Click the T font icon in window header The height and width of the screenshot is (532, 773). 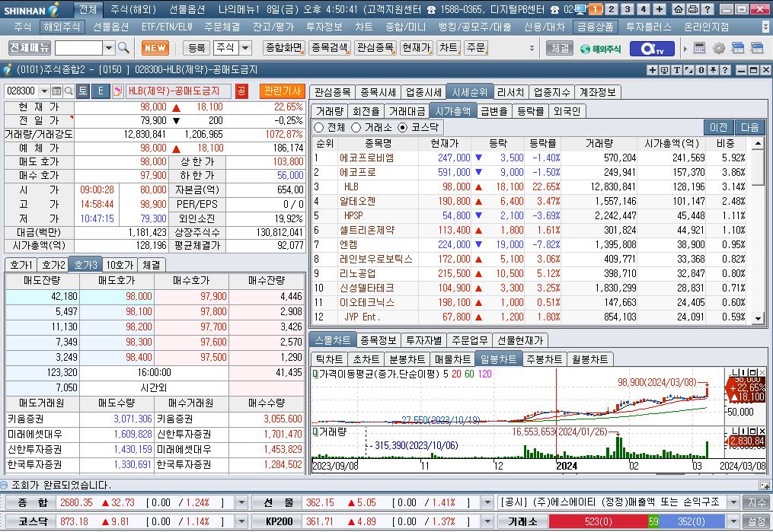[x=677, y=71]
